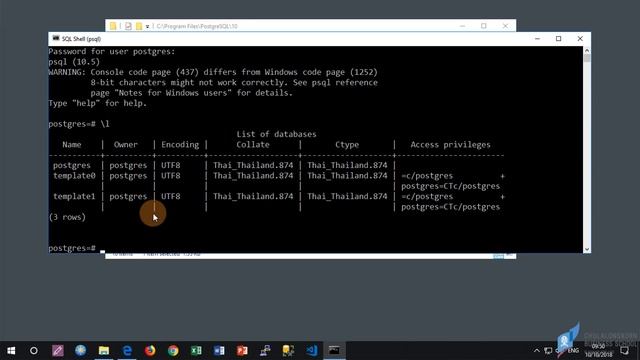Viewport: 640px width, 360px height.
Task: Show hidden system tray icons
Action: coord(537,351)
